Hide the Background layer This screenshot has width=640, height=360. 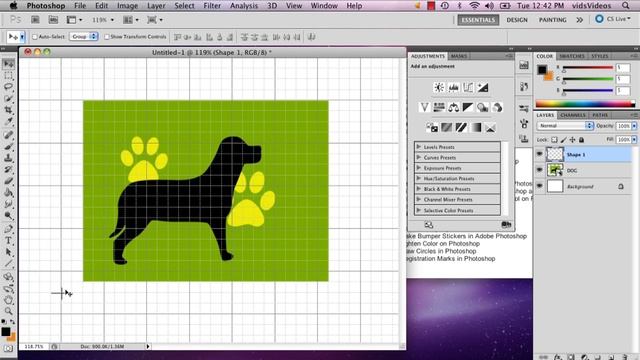540,186
